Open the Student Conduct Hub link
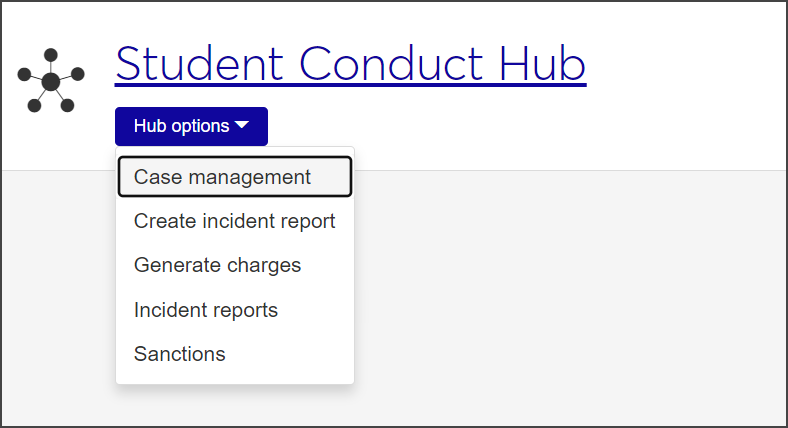This screenshot has height=428, width=788. 350,64
